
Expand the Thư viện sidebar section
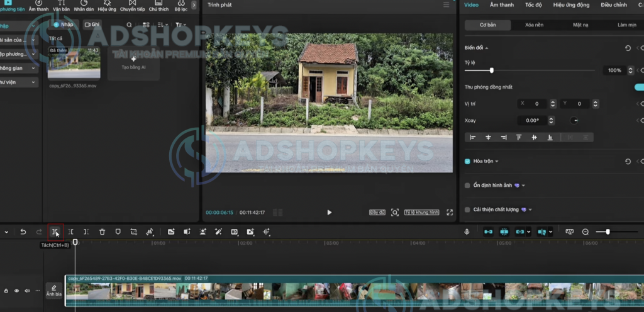(x=18, y=82)
